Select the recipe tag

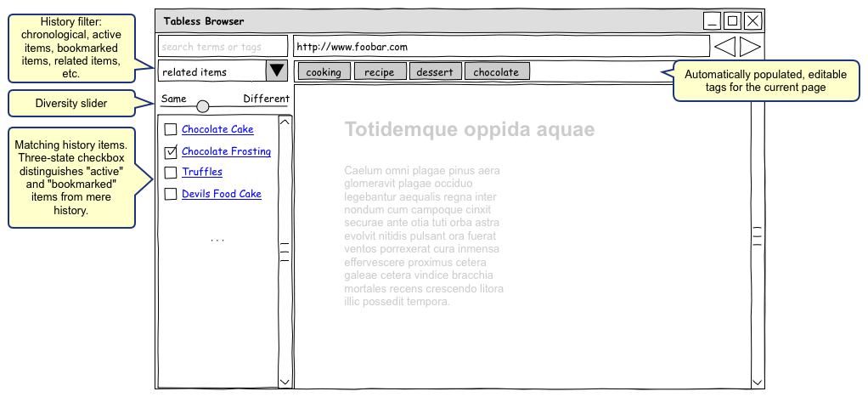click(x=380, y=71)
